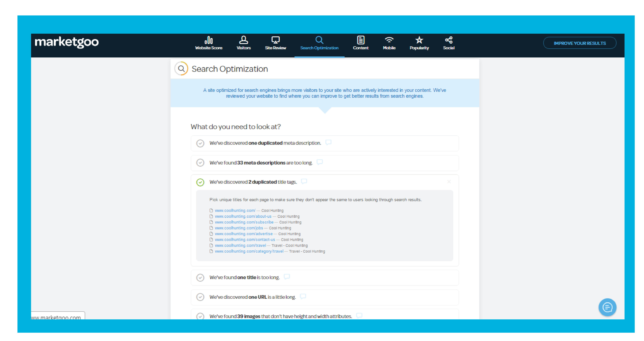Click page icon beside jobs URL

[211, 228]
